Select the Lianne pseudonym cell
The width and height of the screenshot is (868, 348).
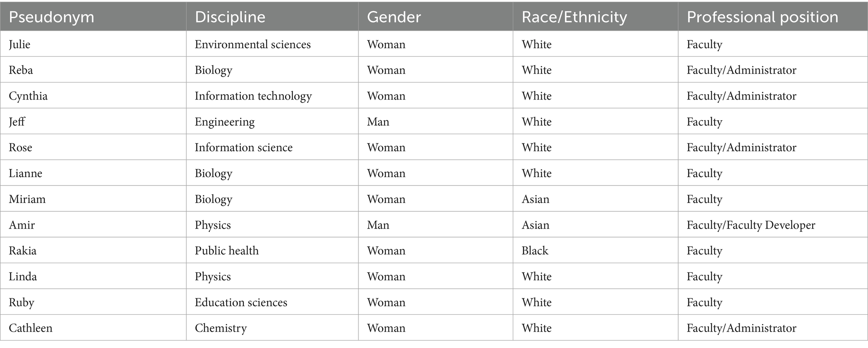[93, 173]
